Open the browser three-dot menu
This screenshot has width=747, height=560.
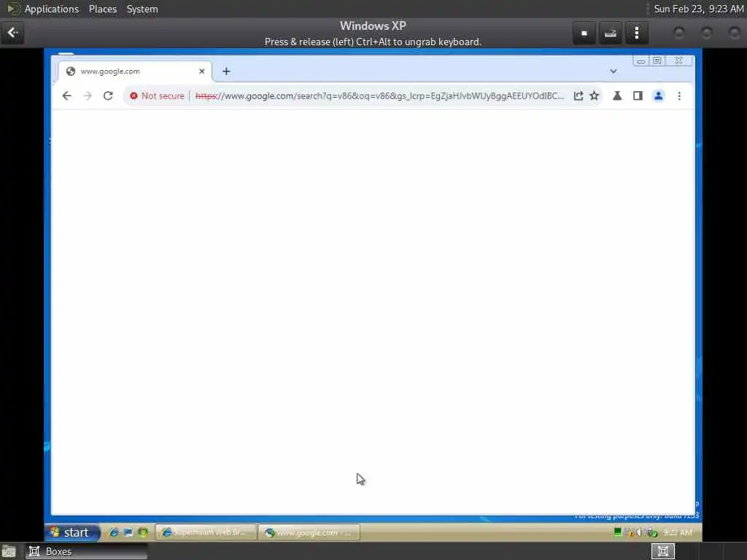point(679,96)
